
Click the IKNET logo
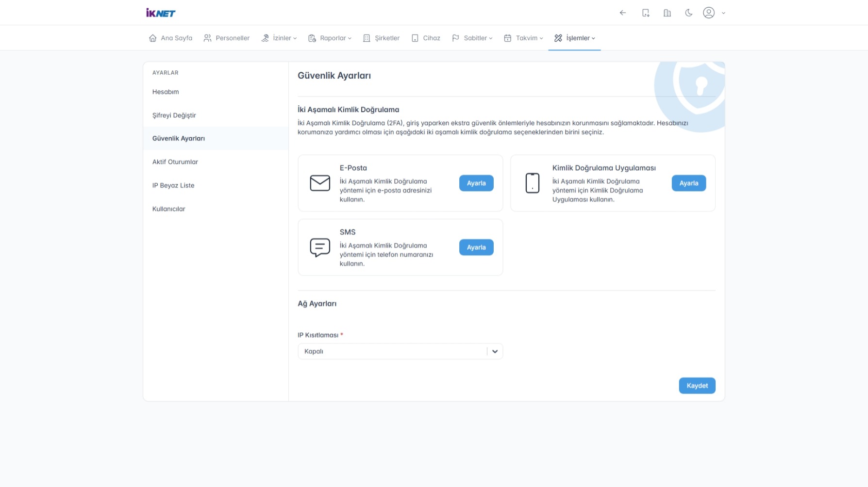tap(161, 13)
